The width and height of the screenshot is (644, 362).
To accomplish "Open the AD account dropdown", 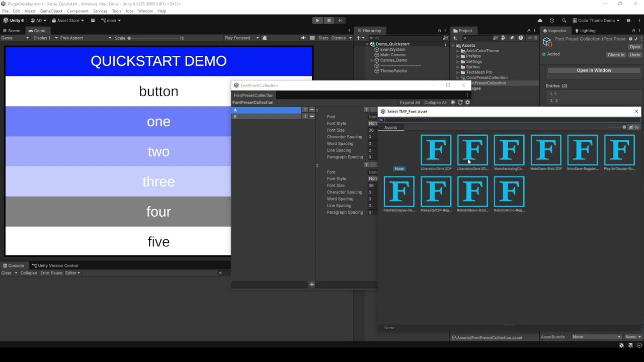I will (38, 21).
